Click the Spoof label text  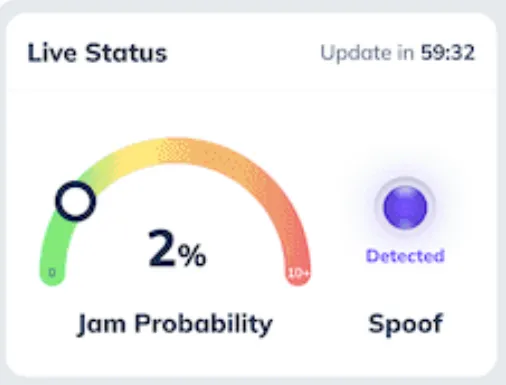405,323
